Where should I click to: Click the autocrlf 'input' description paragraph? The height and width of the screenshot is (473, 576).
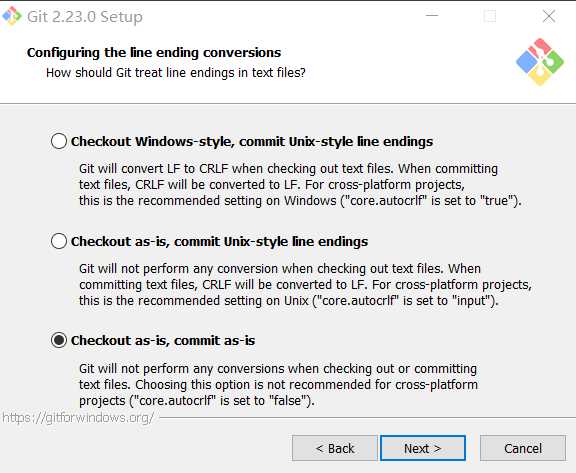point(305,285)
